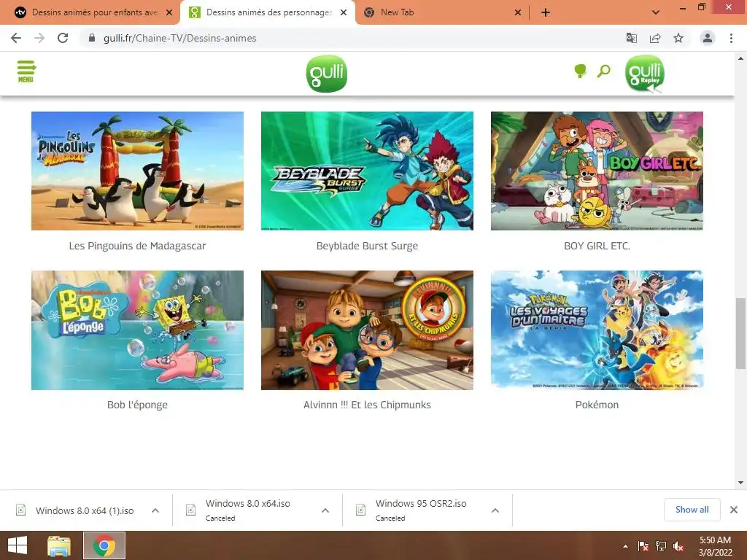
Task: Click the central Gulli logo
Action: click(326, 74)
